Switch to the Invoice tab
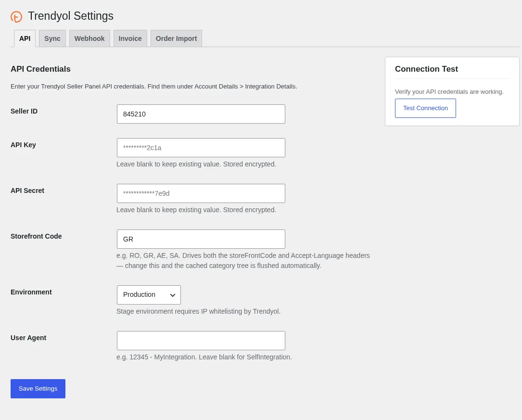The image size is (522, 420). click(x=130, y=38)
